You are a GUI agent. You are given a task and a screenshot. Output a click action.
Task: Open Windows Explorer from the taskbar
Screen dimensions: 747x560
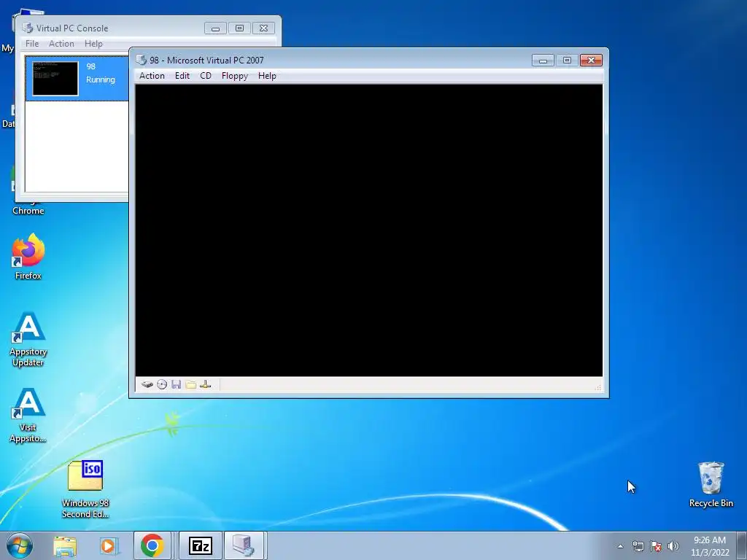point(65,546)
